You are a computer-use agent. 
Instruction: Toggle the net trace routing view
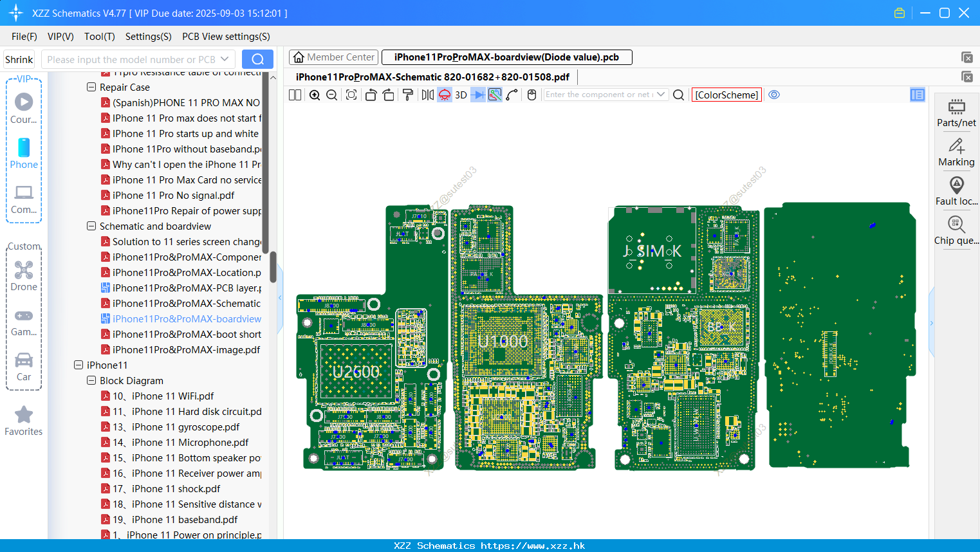[x=495, y=95]
